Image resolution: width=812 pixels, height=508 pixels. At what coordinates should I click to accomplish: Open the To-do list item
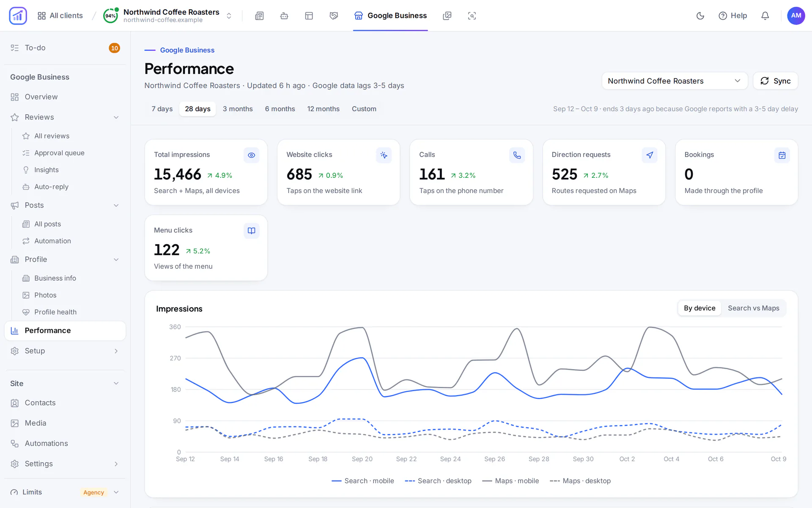(x=65, y=48)
